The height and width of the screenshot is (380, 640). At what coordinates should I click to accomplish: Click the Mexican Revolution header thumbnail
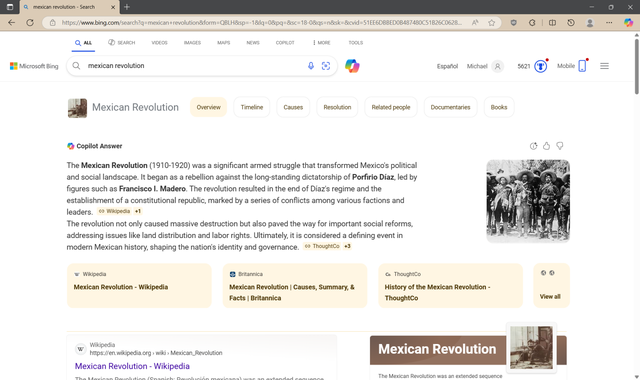78,108
